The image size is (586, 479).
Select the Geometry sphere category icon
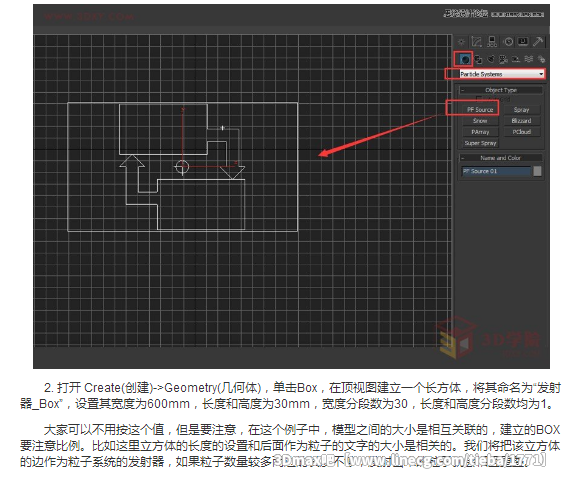point(465,59)
